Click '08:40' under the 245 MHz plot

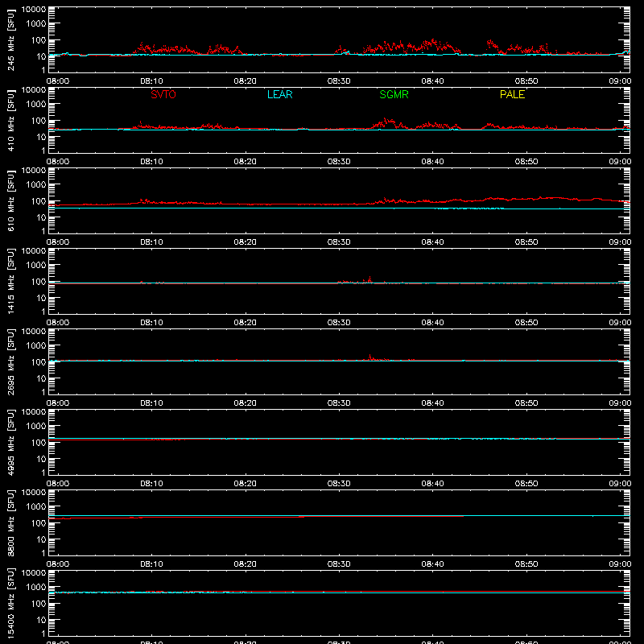coord(432,81)
